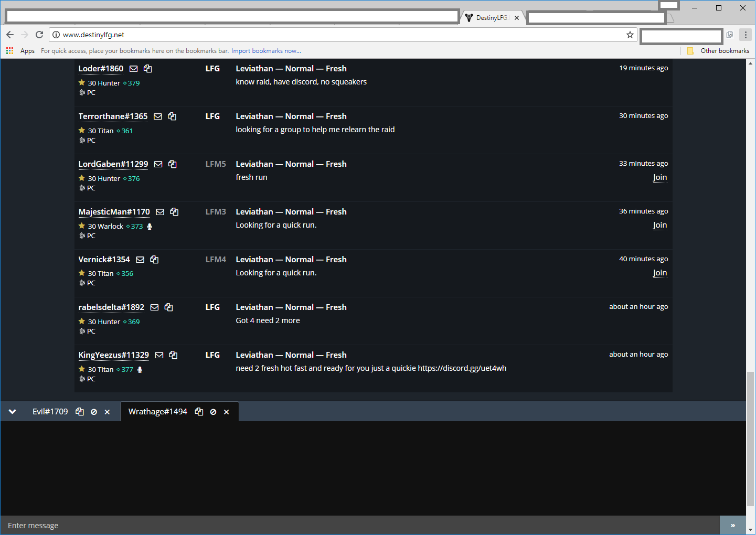Click microphone icon in MajesticMan#1170 row
The width and height of the screenshot is (756, 535).
150,227
